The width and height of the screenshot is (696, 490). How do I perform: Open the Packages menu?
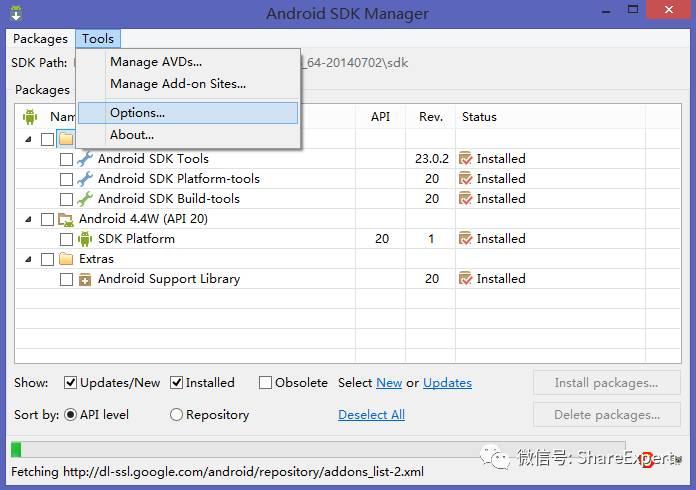(x=40, y=39)
